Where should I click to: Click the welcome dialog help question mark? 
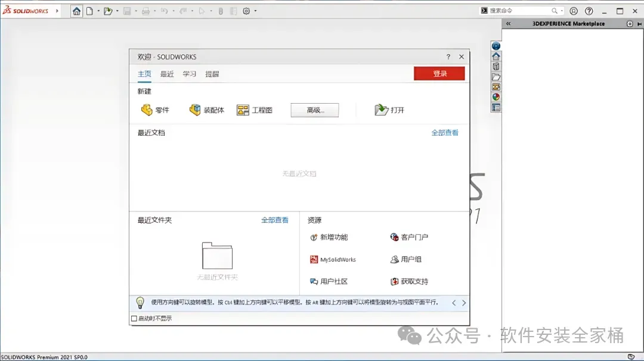coord(448,57)
